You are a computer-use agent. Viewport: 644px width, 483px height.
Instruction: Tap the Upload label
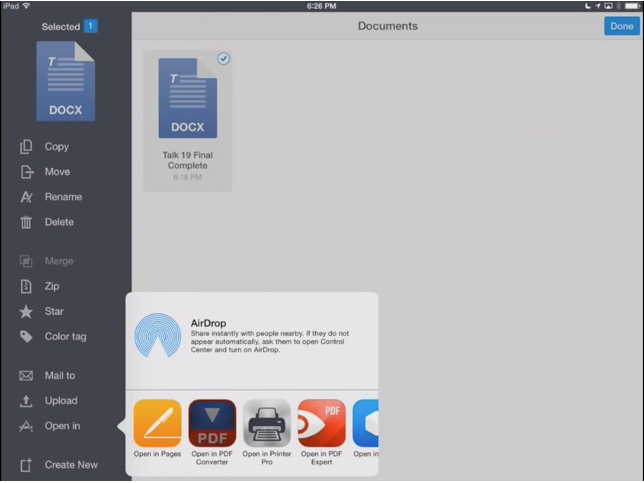61,401
